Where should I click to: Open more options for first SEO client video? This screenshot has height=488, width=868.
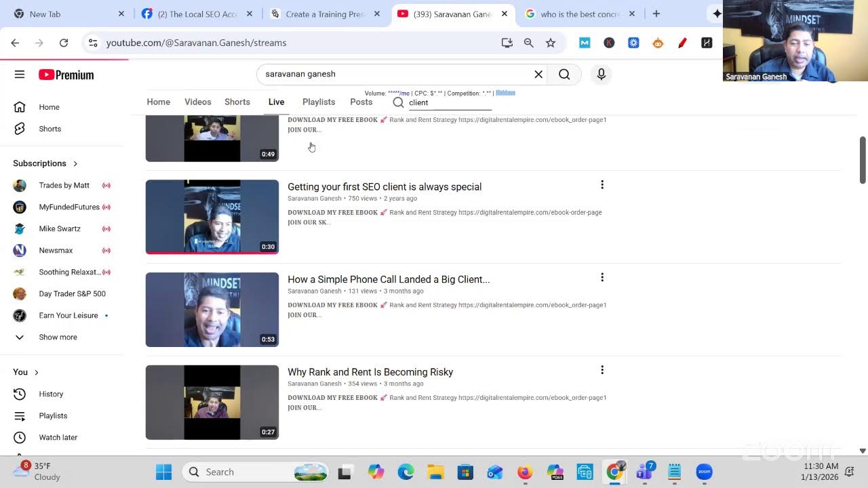pos(601,185)
